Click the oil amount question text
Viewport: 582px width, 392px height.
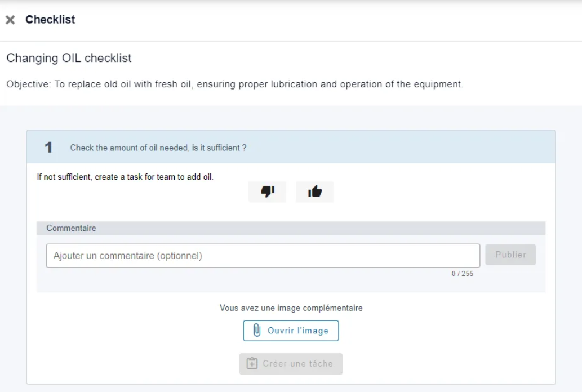click(158, 148)
